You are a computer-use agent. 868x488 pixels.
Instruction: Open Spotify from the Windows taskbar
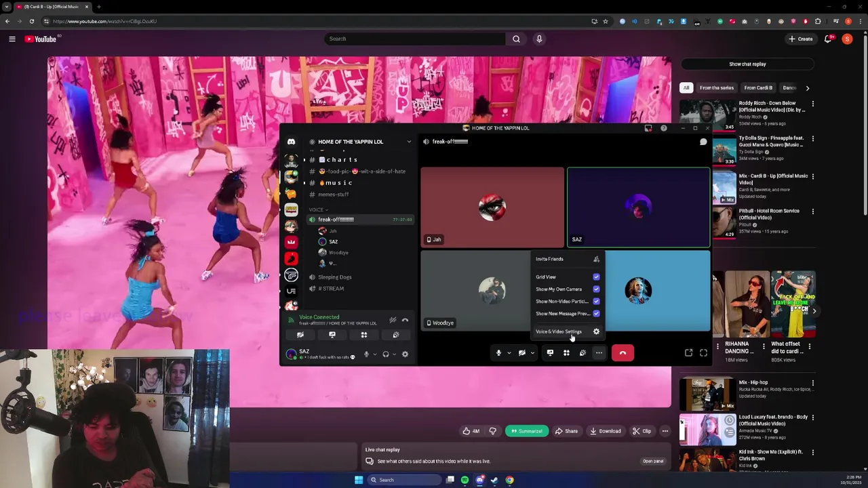(x=465, y=480)
